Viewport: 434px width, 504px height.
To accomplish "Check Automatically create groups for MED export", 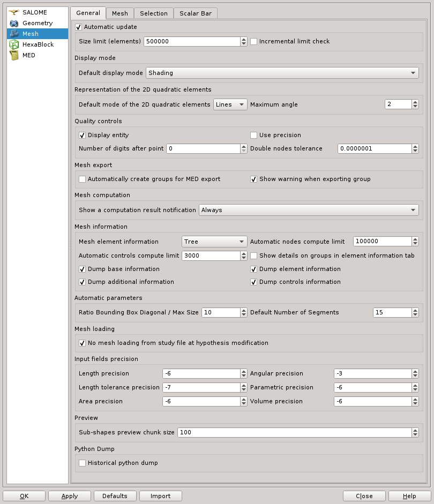I will pos(83,179).
